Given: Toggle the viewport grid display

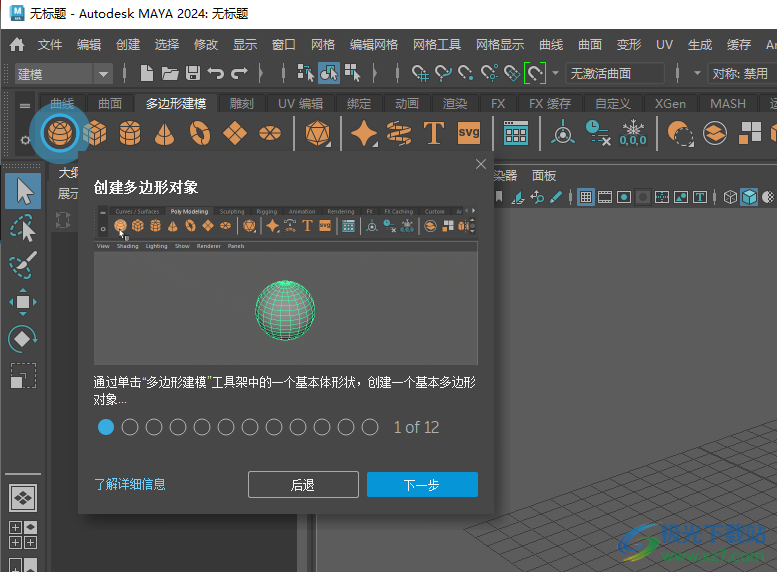Looking at the screenshot, I should [x=586, y=197].
